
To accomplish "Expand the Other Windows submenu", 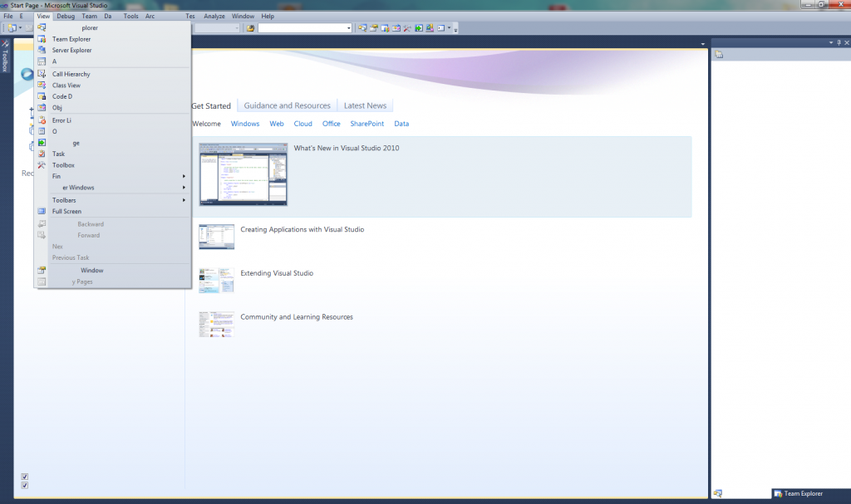I will click(113, 188).
